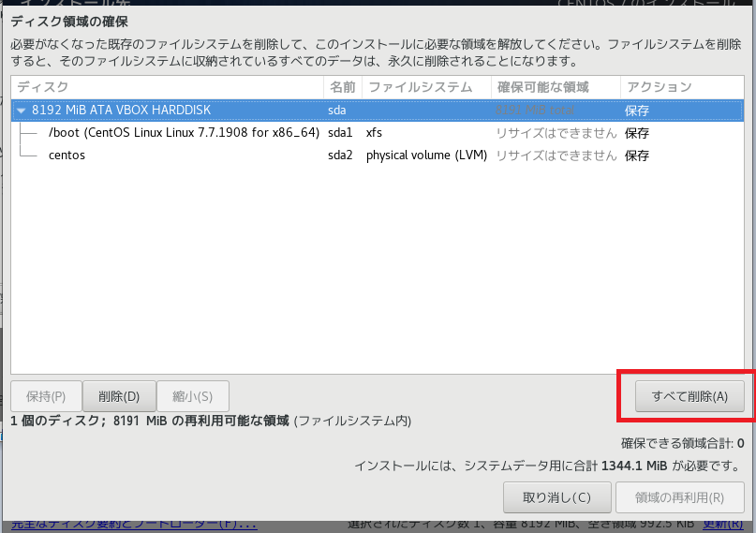Click the 取り消し(C) cancel button

click(556, 497)
